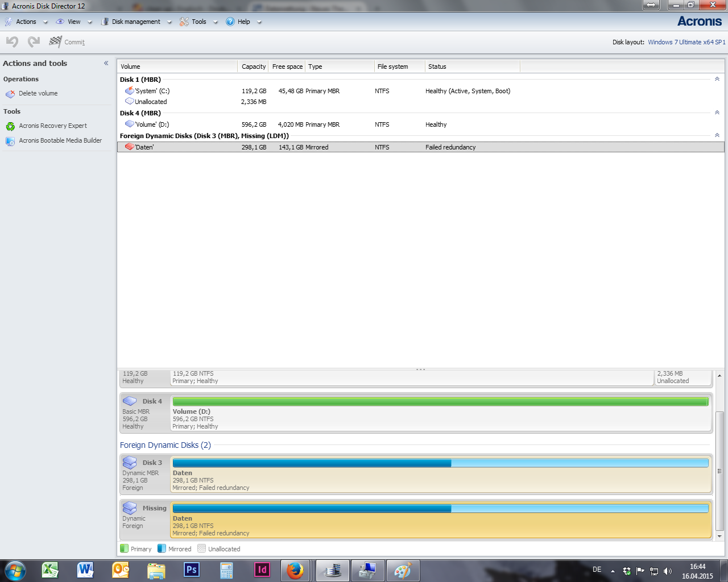Viewport: 728px width, 582px height.
Task: Open the Actions menu
Action: pyautogui.click(x=26, y=22)
